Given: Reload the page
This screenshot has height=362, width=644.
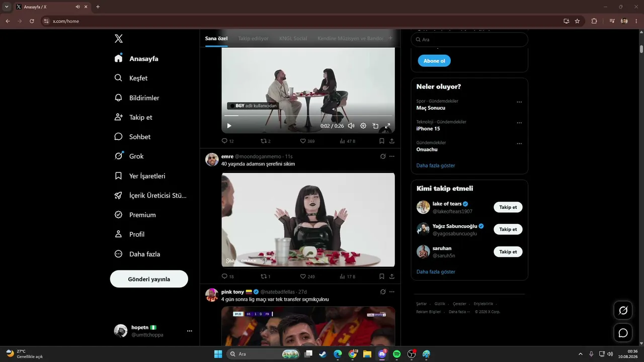Looking at the screenshot, I should click(x=32, y=21).
